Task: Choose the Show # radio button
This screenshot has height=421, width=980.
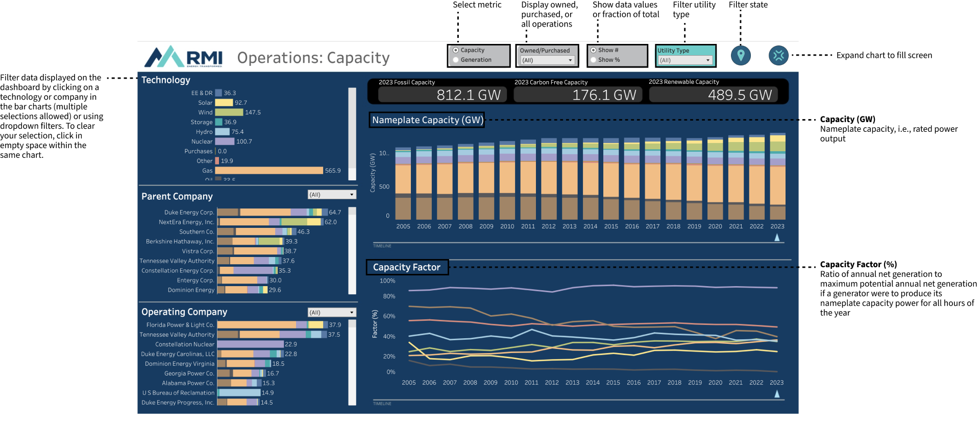Action: 593,50
